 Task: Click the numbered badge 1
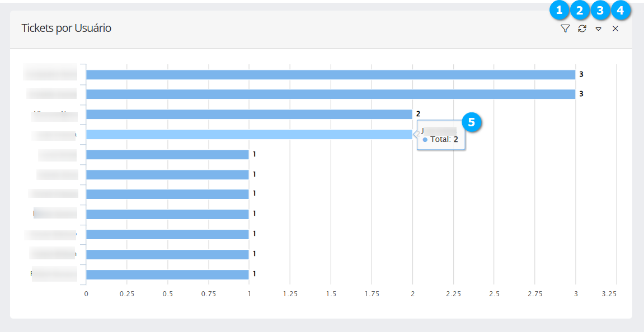559,10
